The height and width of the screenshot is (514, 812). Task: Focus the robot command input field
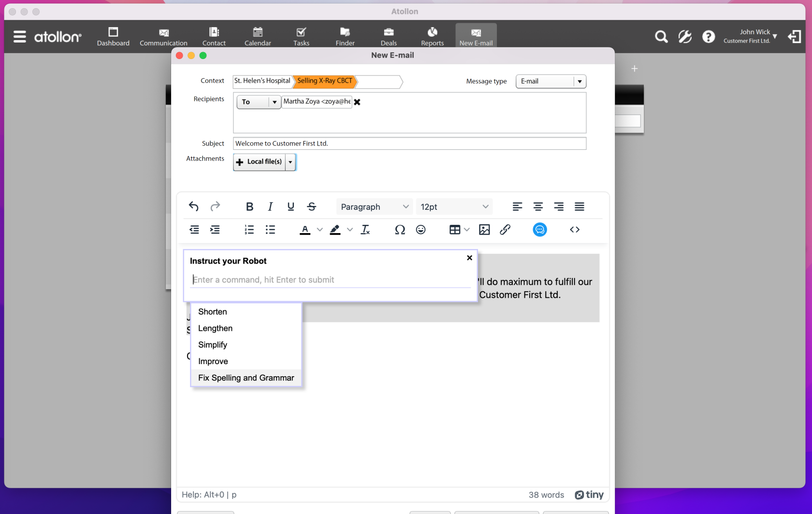click(330, 280)
